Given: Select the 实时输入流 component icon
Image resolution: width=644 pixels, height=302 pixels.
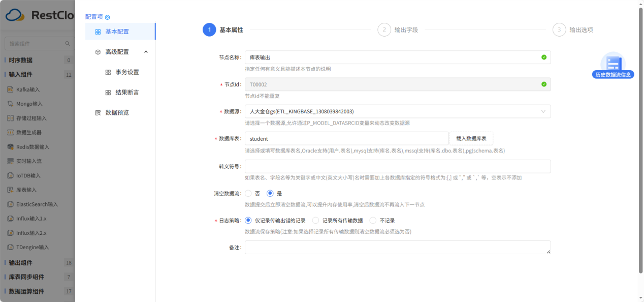Looking at the screenshot, I should click(x=11, y=161).
